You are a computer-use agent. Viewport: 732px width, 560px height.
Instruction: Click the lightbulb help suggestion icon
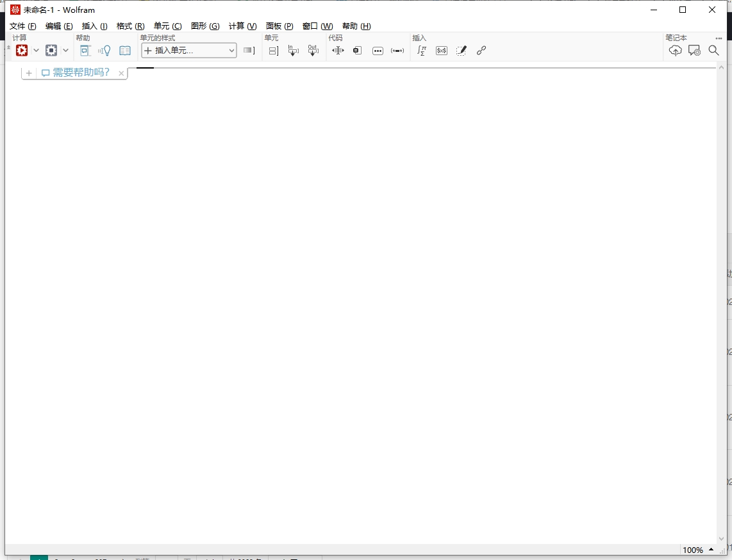(105, 51)
